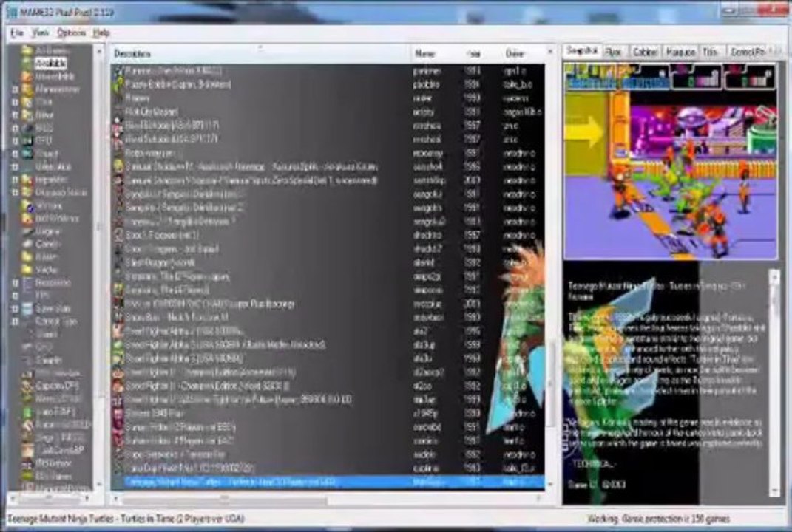The image size is (792, 532).
Task: Click the Unavailable folder icon
Action: click(27, 76)
